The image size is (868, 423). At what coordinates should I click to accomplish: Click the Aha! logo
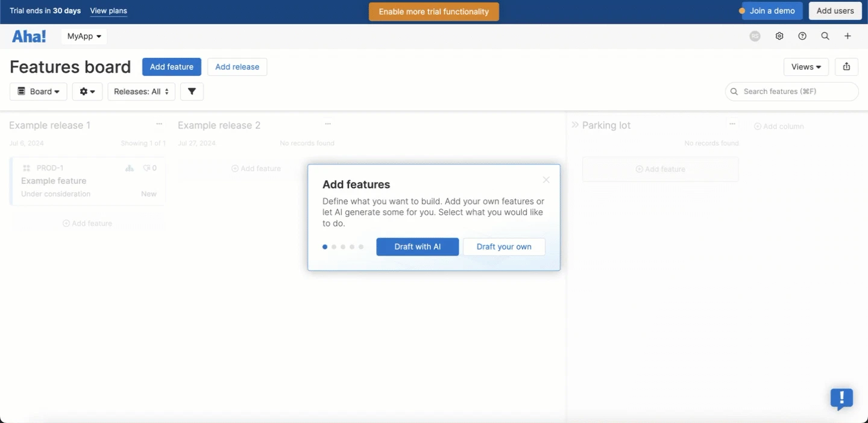29,36
